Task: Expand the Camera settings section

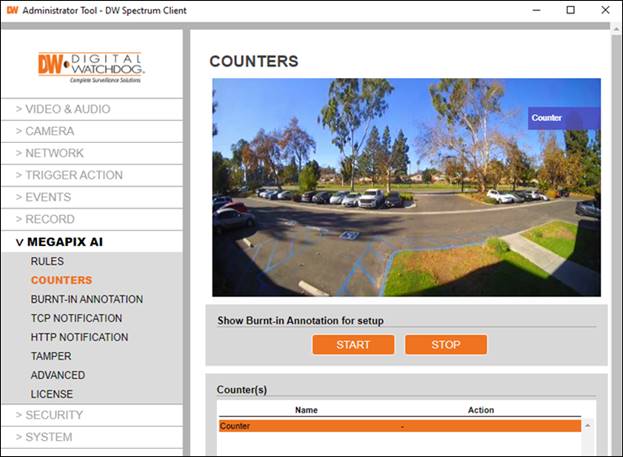Action: pyautogui.click(x=45, y=131)
